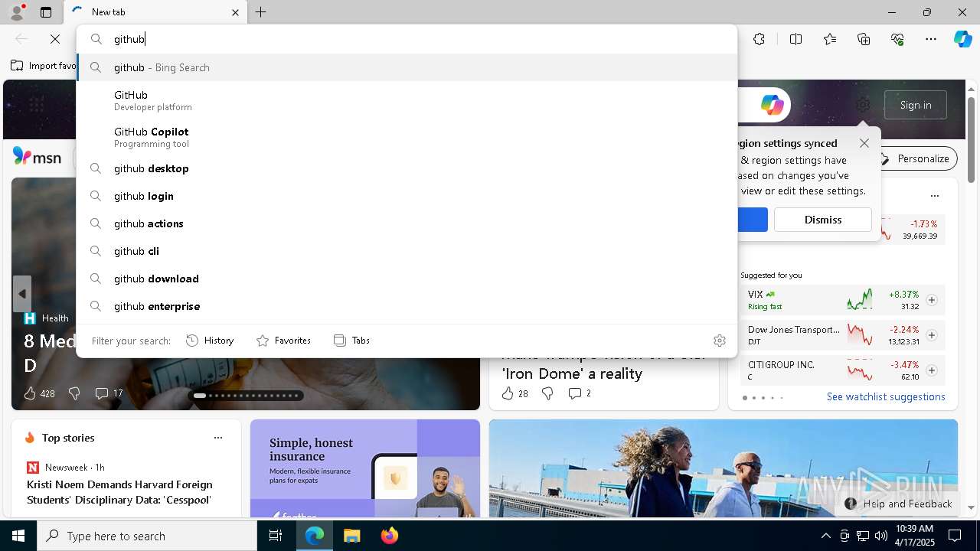Open Kristi Noem Harvard headline

pyautogui.click(x=119, y=492)
